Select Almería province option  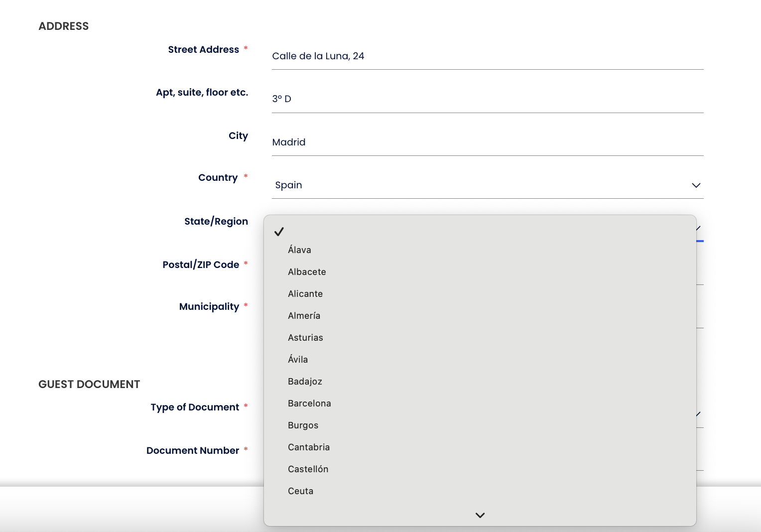pyautogui.click(x=304, y=316)
